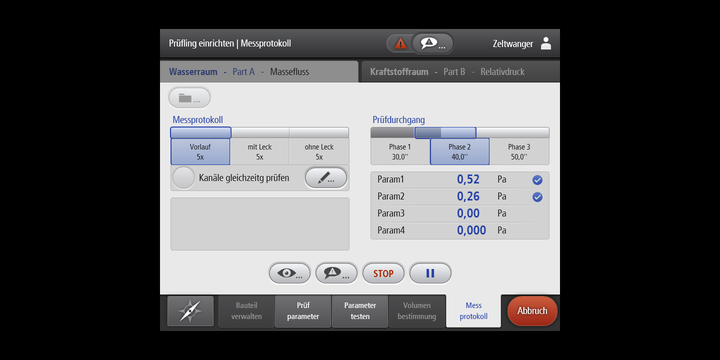
Task: Click the compass navigation icon
Action: point(190,311)
